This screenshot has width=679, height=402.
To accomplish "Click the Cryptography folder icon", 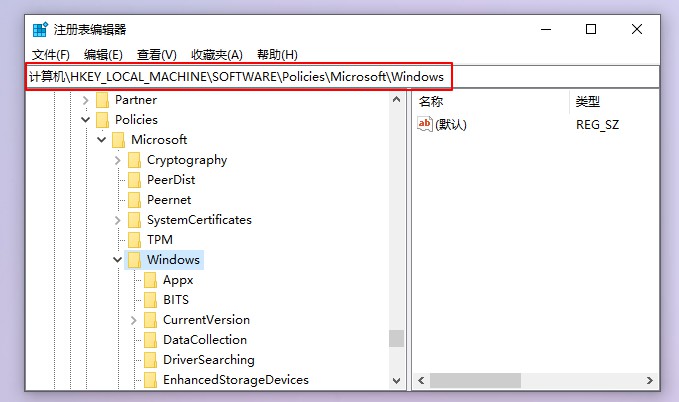I will (135, 160).
